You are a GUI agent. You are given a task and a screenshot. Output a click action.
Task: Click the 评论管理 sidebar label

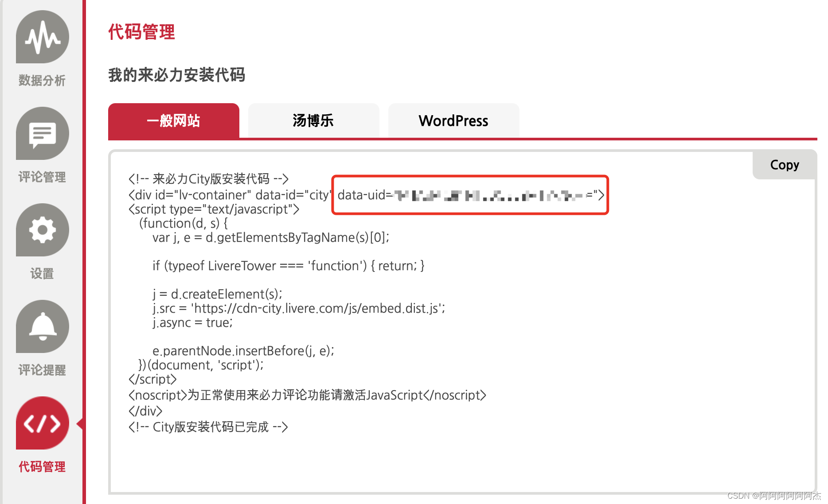pos(42,177)
